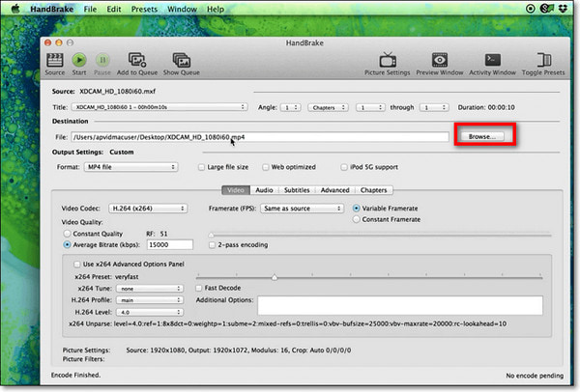
Task: Toggle iPod 5G support checkbox
Action: (344, 167)
